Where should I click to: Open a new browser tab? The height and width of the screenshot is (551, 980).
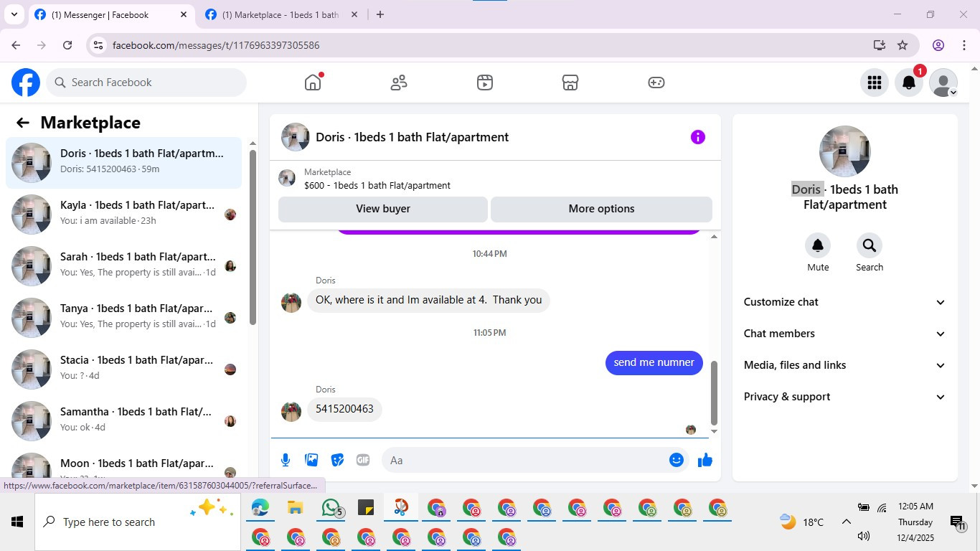380,14
